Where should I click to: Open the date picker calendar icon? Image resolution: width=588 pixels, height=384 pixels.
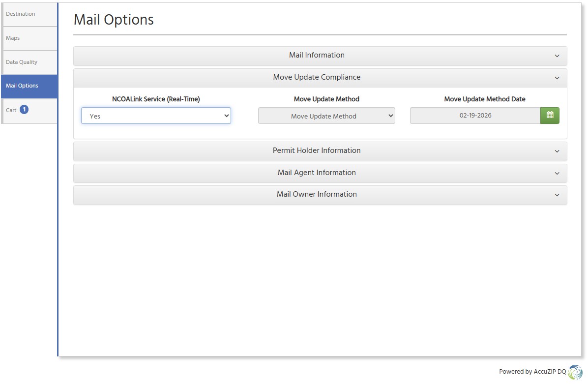click(549, 116)
